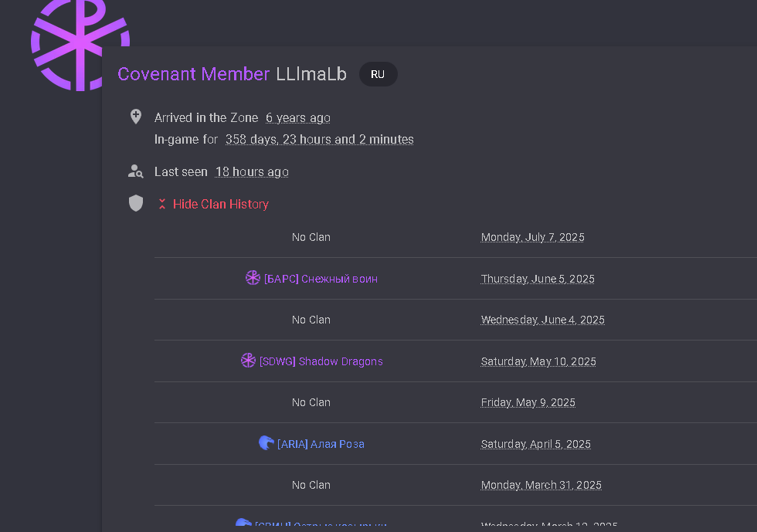Image resolution: width=757 pixels, height=532 pixels.
Task: Click the SDWG Shadow Dragons emblem icon
Action: coord(248,360)
